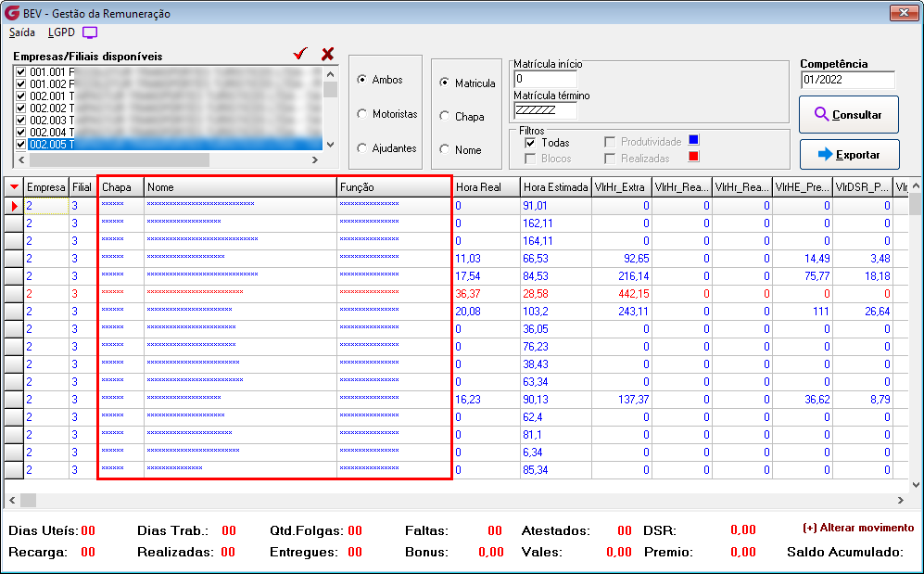Click the company list scroll left arrow
The height and width of the screenshot is (574, 924).
[x=21, y=159]
